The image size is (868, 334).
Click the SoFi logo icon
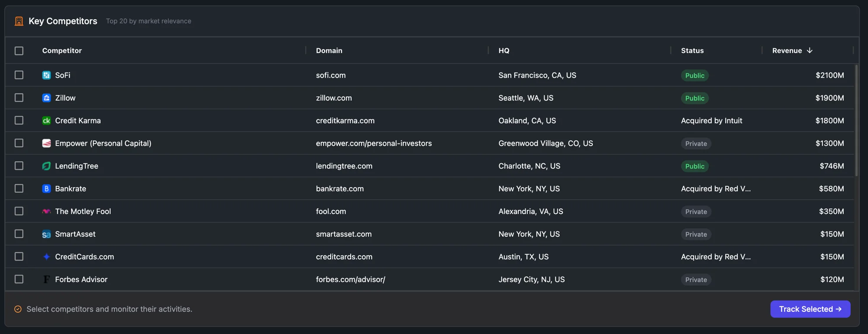46,75
